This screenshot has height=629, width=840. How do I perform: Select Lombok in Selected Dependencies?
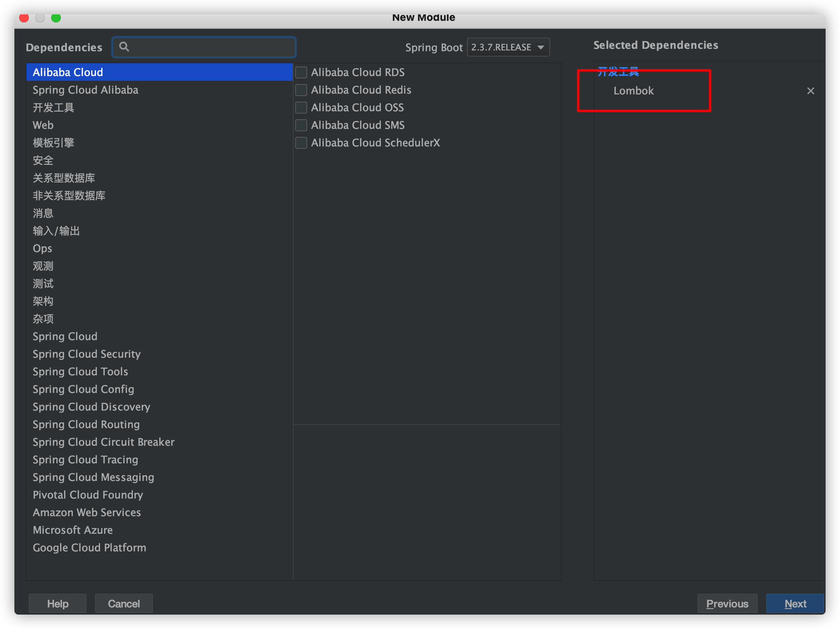tap(634, 91)
